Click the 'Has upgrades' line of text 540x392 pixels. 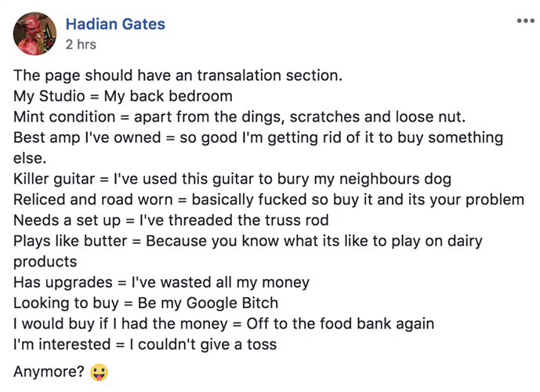tap(161, 282)
